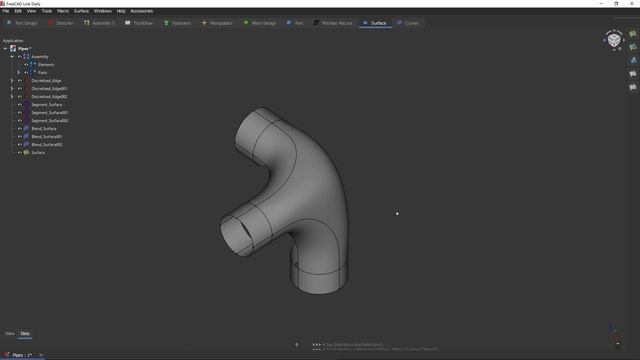
Task: Click the yellow Surface object icon
Action: pyautogui.click(x=27, y=153)
